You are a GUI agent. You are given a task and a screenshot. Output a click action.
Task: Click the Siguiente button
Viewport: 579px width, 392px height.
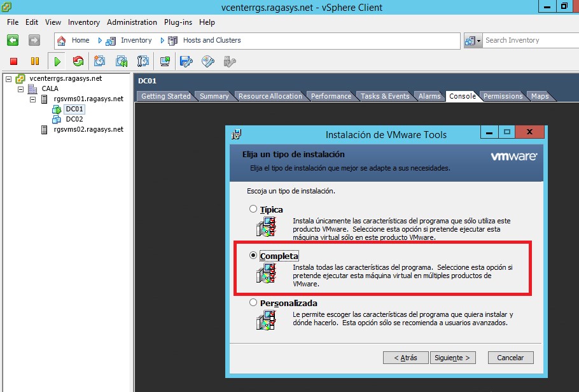coord(452,358)
